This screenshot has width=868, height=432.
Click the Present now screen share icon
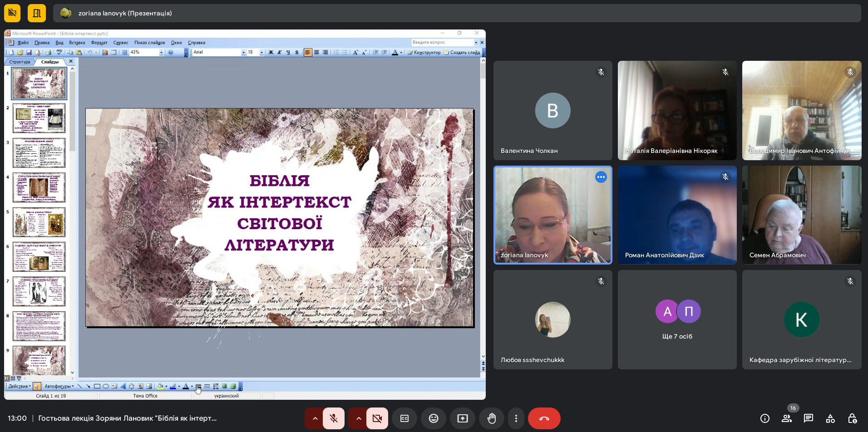(x=463, y=418)
